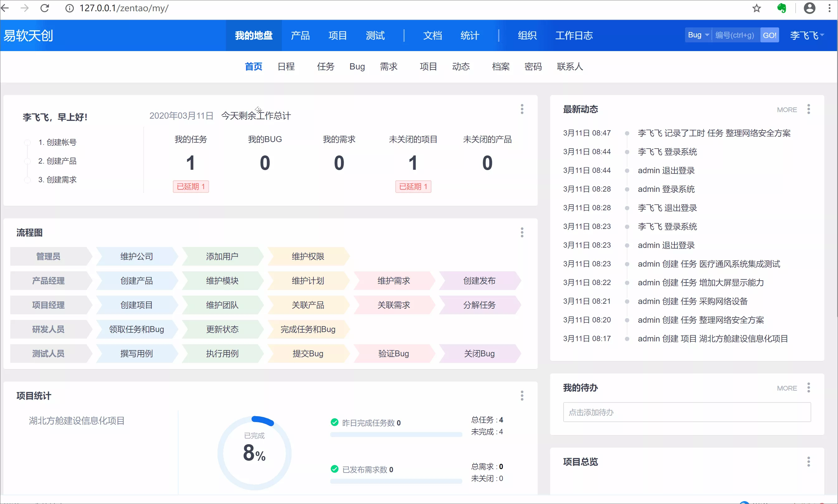
Task: Click the 昨日完成任务数 progress bar
Action: click(396, 434)
